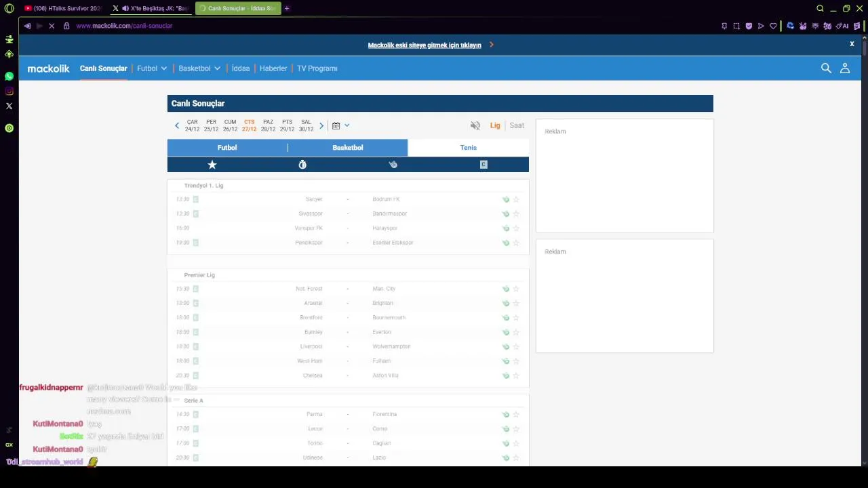Go to previous dates with left arrow

point(177,125)
